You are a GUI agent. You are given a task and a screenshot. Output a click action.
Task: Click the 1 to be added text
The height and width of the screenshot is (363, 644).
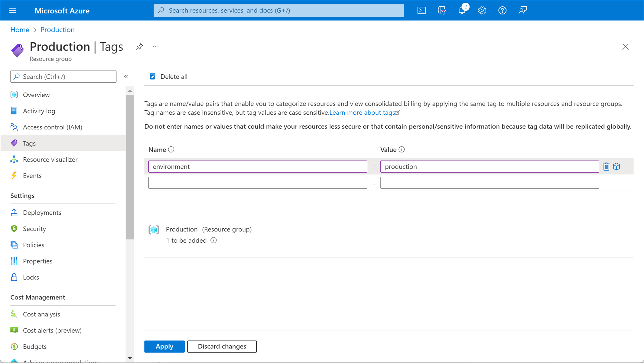pyautogui.click(x=186, y=240)
